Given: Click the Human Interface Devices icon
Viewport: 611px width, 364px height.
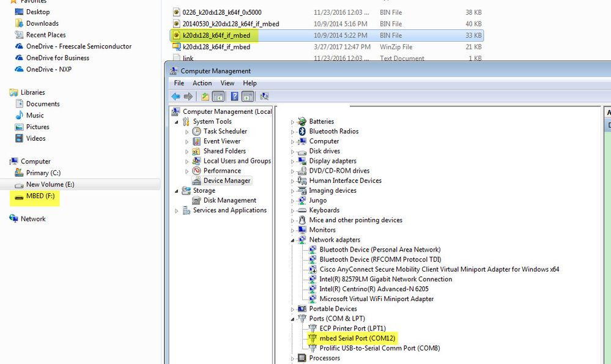Looking at the screenshot, I should tap(302, 180).
